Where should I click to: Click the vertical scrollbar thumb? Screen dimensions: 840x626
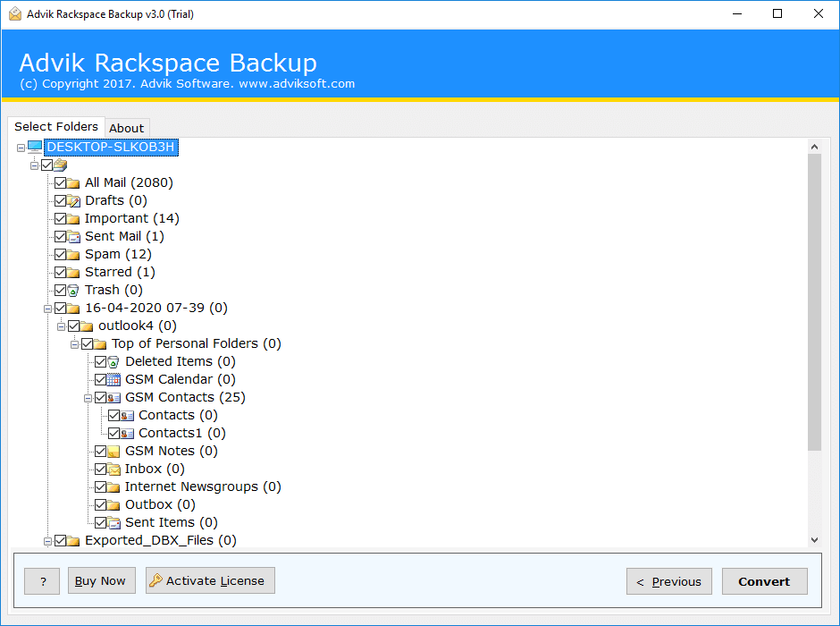pos(814,302)
